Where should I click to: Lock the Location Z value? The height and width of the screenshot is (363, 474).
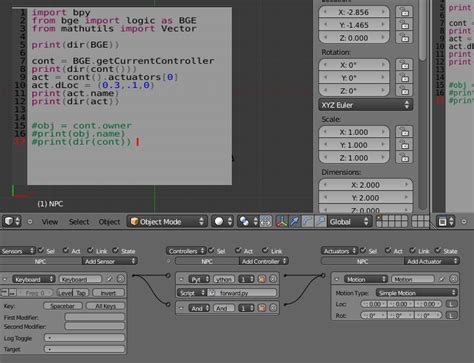tap(404, 38)
